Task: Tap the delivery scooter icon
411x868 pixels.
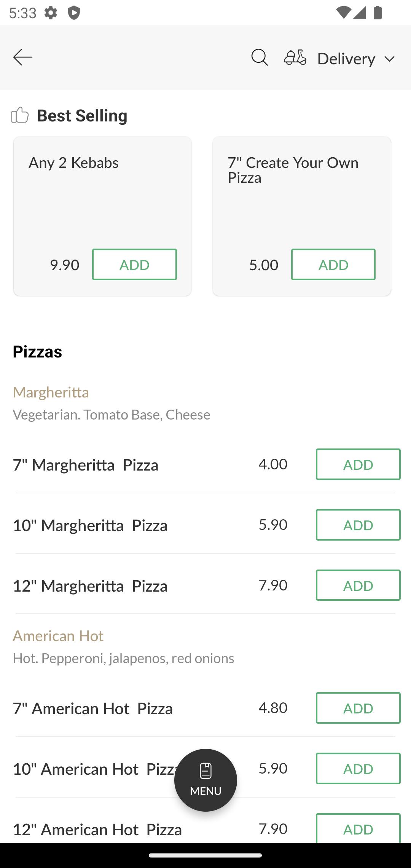Action: (295, 57)
